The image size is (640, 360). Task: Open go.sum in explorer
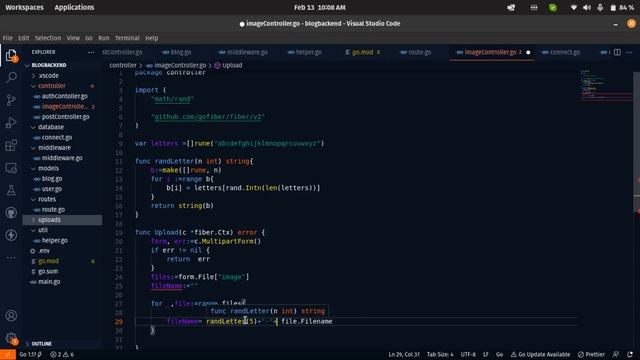point(48,271)
